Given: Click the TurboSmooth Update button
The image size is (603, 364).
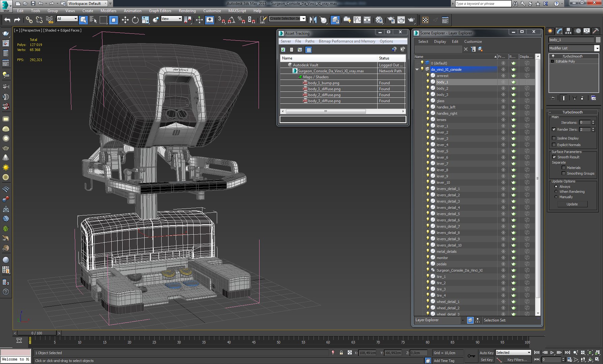Looking at the screenshot, I should point(572,204).
